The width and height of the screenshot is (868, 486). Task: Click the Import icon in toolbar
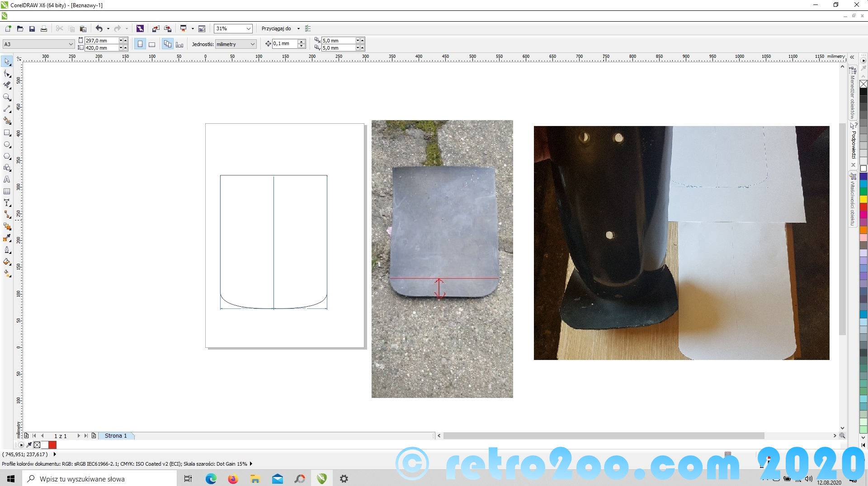(x=156, y=28)
